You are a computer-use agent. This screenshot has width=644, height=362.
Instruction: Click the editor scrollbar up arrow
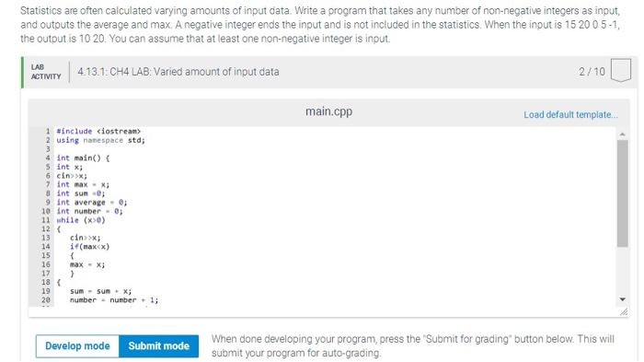[x=622, y=134]
